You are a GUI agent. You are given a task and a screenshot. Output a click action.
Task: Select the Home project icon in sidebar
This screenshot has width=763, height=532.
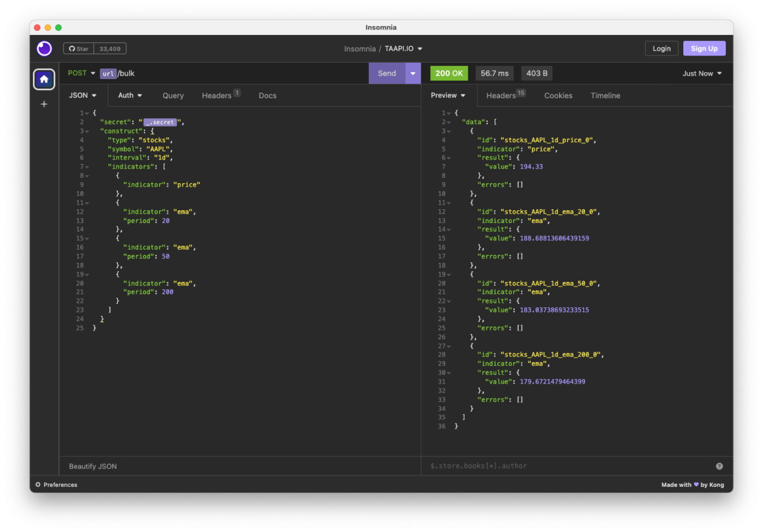click(44, 79)
